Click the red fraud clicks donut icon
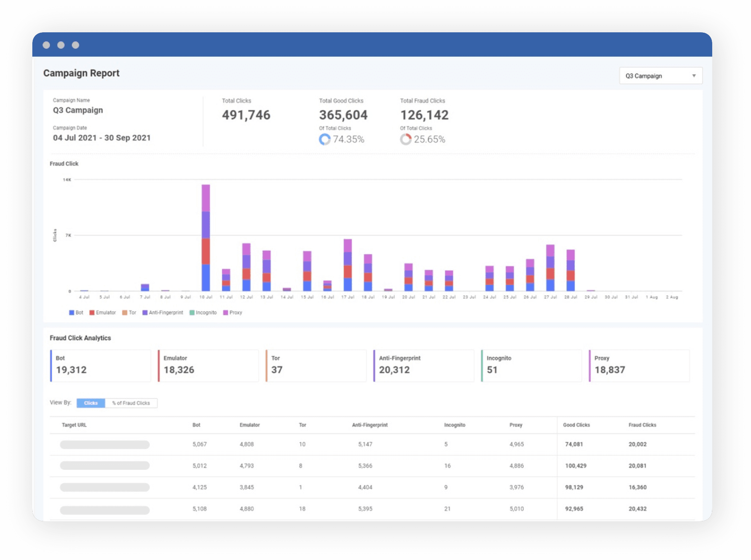 [405, 139]
